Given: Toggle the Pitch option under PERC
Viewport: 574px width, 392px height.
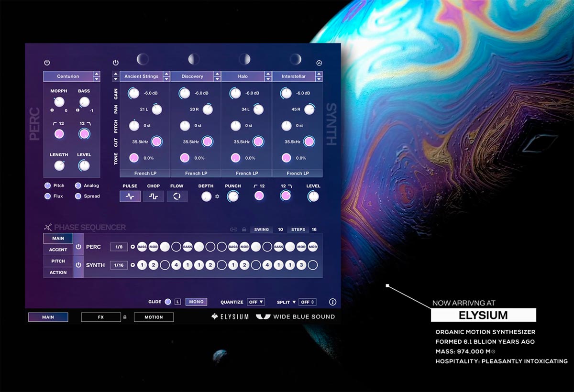Looking at the screenshot, I should point(47,185).
